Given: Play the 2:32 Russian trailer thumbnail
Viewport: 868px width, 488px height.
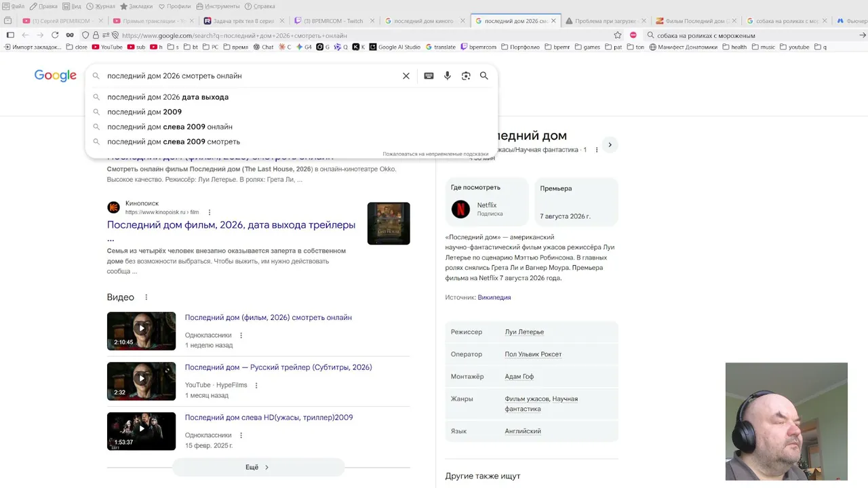Looking at the screenshot, I should (141, 382).
